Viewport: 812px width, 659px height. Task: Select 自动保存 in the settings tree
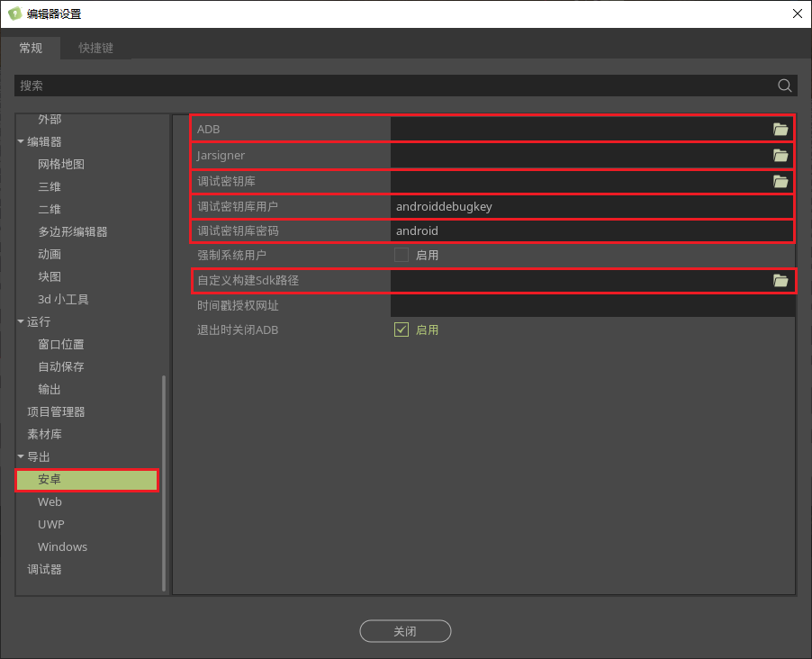[61, 366]
